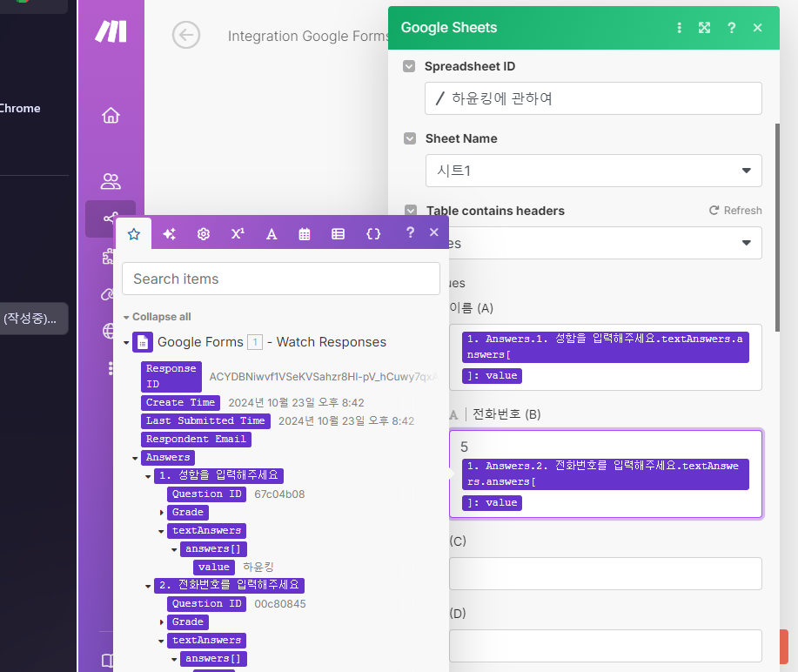This screenshot has width=798, height=672.
Task: Expand the Google Sheets panel to fullscreen
Action: (x=704, y=28)
